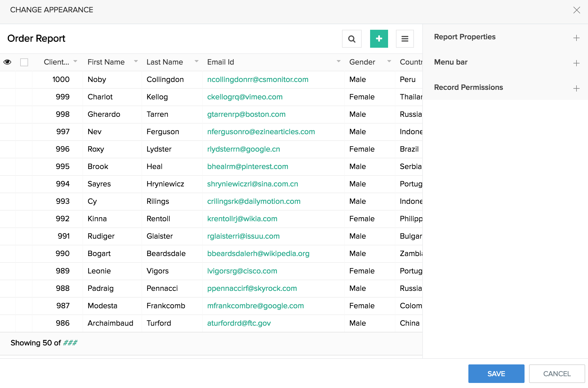588x388 pixels.
Task: Click the SAVE button
Action: (496, 374)
